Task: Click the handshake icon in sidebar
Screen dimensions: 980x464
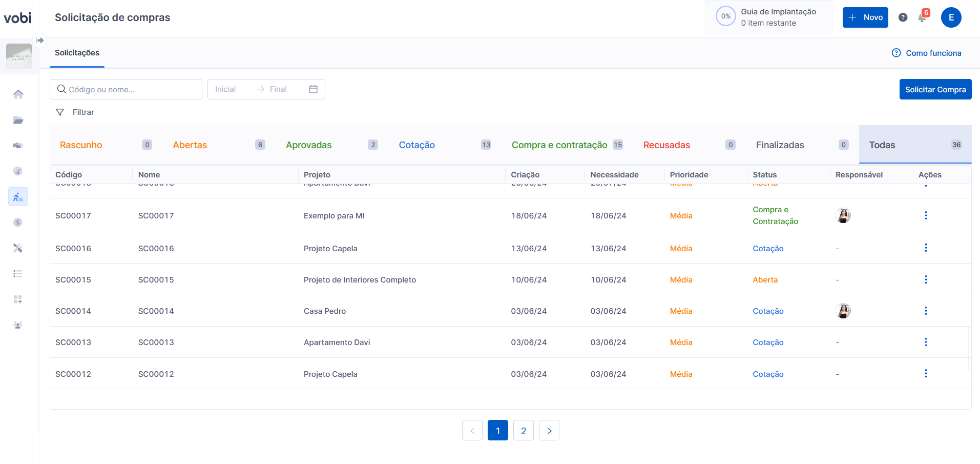Action: pyautogui.click(x=18, y=146)
